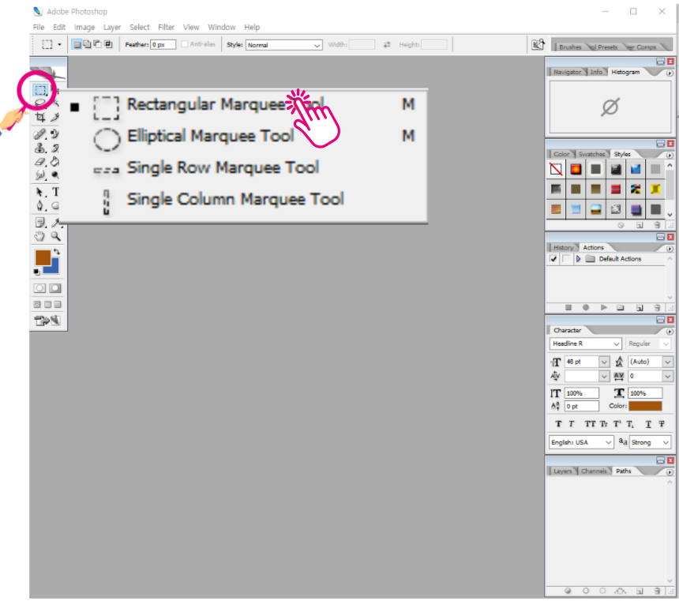
Task: Toggle the Anti-alias checkbox
Action: pos(185,44)
